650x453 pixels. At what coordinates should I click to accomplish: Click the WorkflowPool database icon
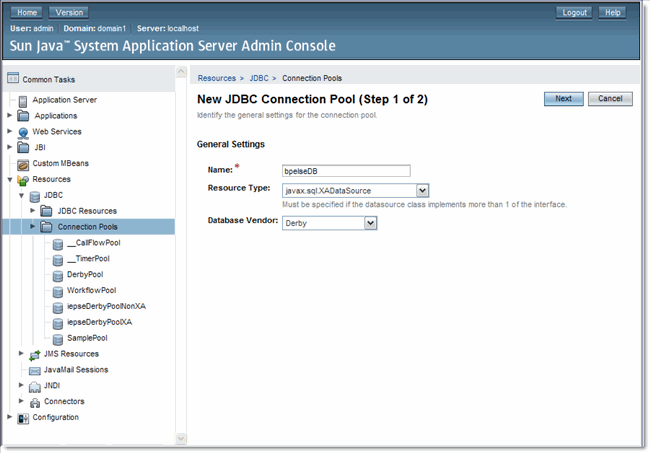click(x=58, y=292)
